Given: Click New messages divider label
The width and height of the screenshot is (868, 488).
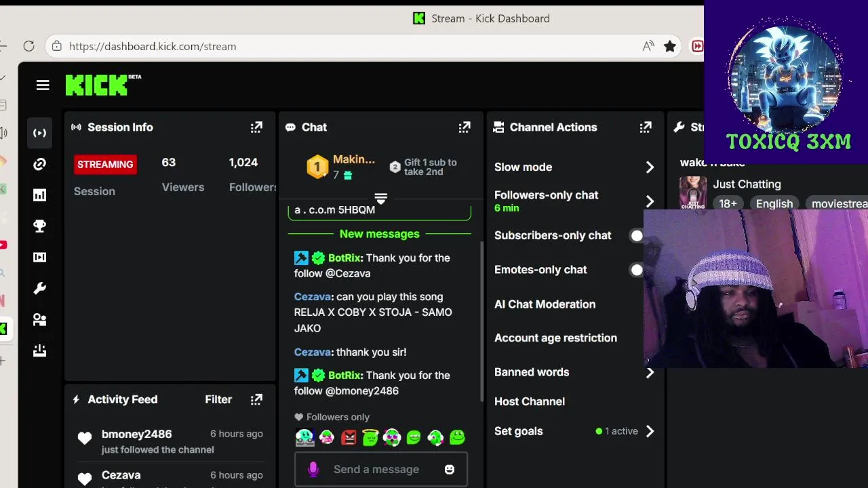Looking at the screenshot, I should 380,234.
